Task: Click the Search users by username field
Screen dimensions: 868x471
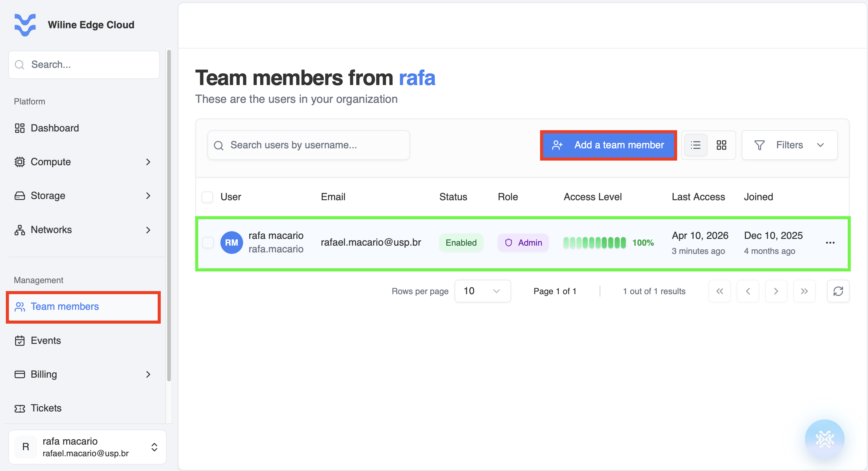Action: tap(309, 145)
